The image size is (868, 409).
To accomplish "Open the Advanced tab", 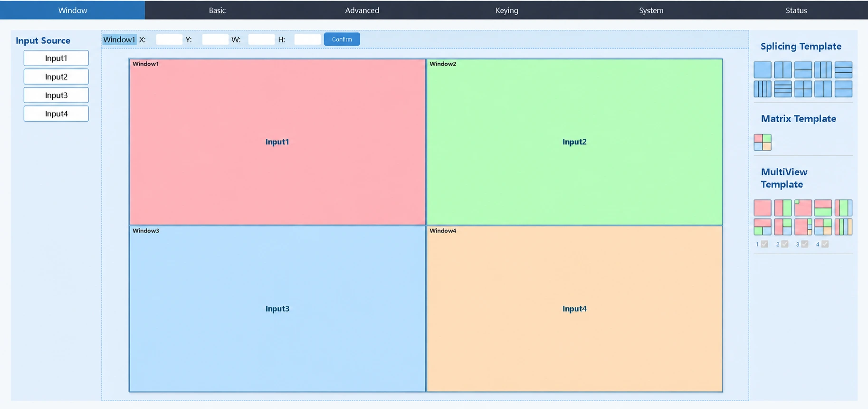I will (362, 10).
